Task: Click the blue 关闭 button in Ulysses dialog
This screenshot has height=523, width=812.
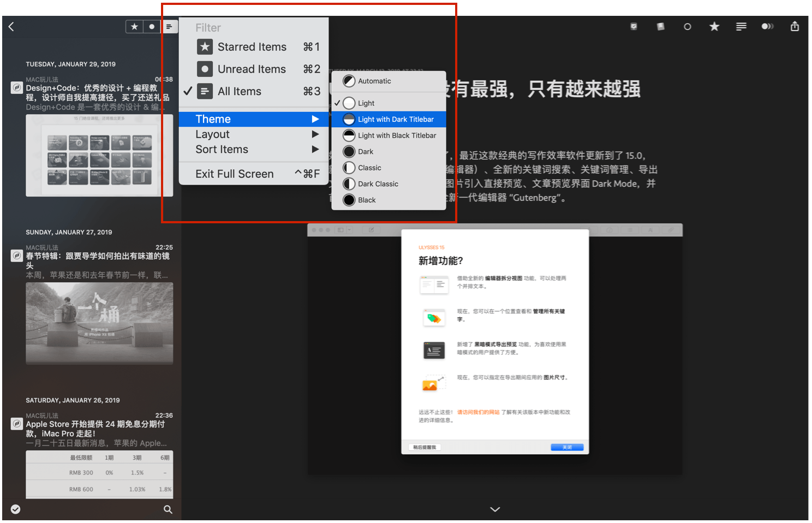Action: click(567, 447)
